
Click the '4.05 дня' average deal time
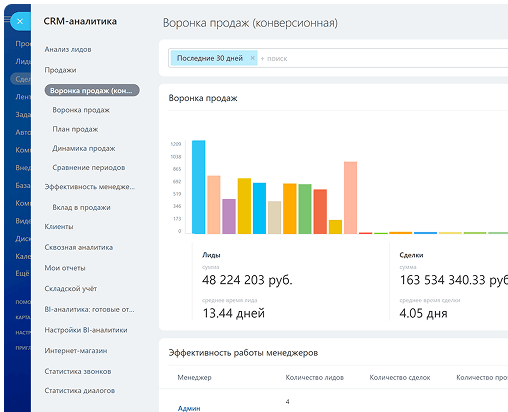tap(423, 313)
